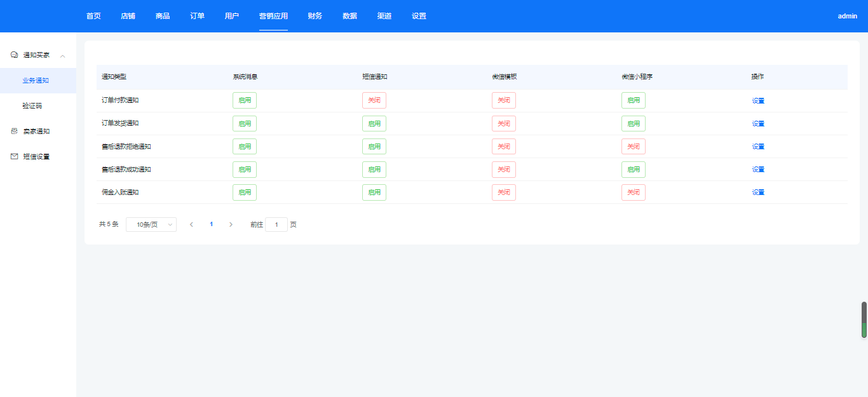The height and width of the screenshot is (397, 868).
Task: Click the 前往 page number input field
Action: 276,224
